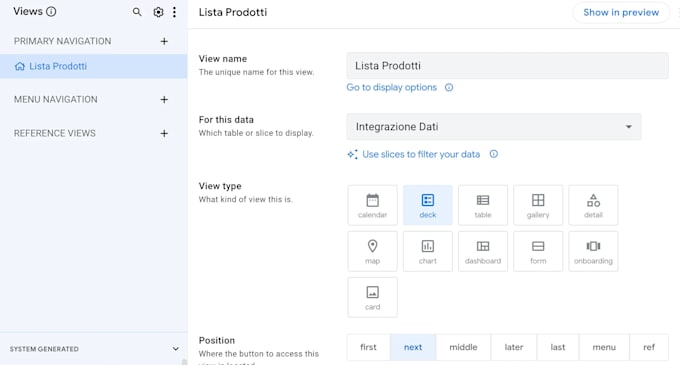Add a new Menu Navigation view
This screenshot has height=365, width=680.
coord(164,100)
